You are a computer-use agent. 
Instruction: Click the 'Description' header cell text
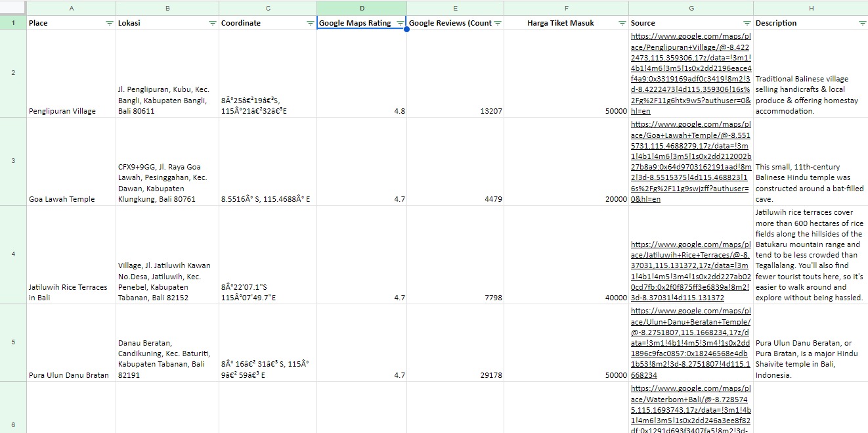776,23
